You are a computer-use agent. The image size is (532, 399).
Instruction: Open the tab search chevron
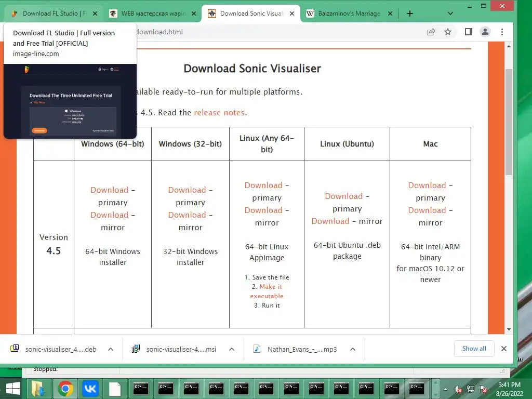pyautogui.click(x=450, y=14)
